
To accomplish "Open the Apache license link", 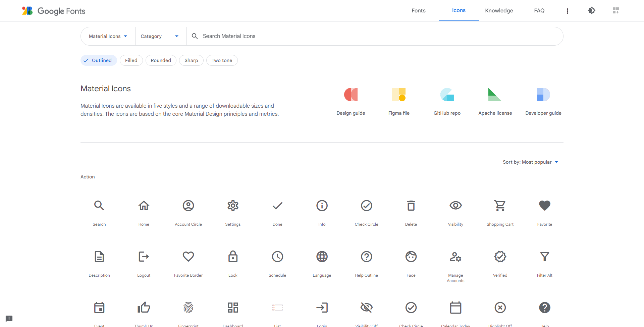I will click(495, 102).
